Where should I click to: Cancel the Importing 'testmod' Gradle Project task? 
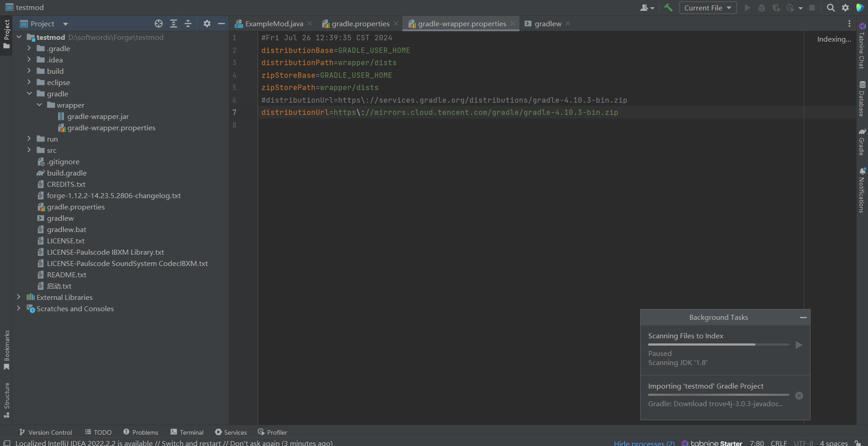click(x=799, y=396)
